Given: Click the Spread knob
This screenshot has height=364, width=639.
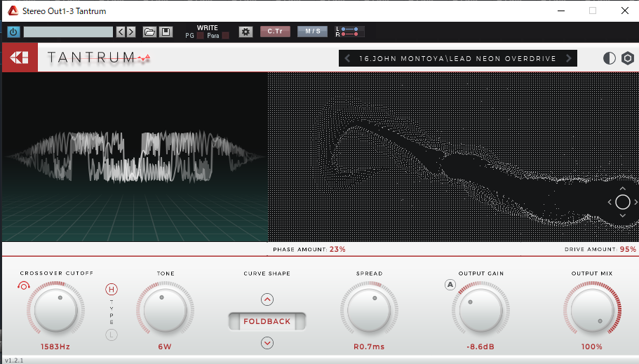Looking at the screenshot, I should tap(369, 310).
